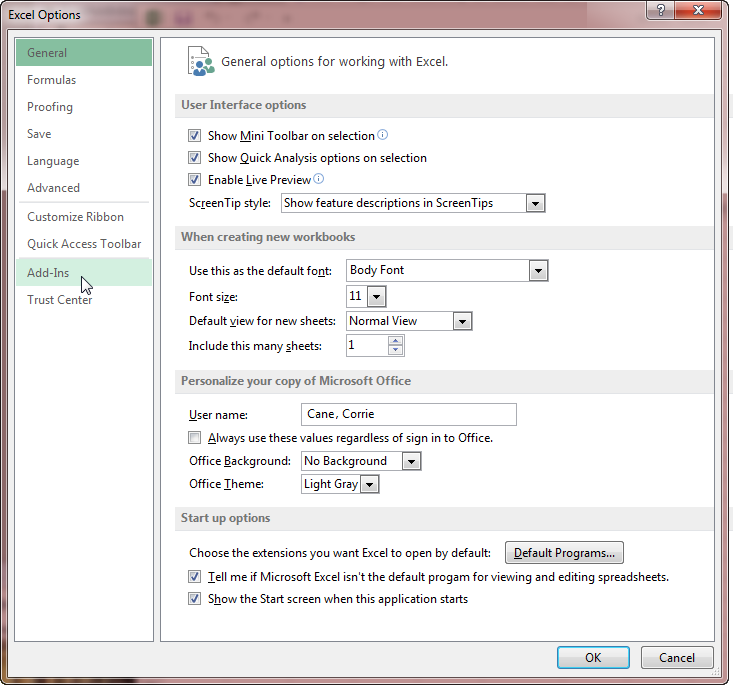
Task: Open the ScreenTip style dropdown
Action: point(535,203)
